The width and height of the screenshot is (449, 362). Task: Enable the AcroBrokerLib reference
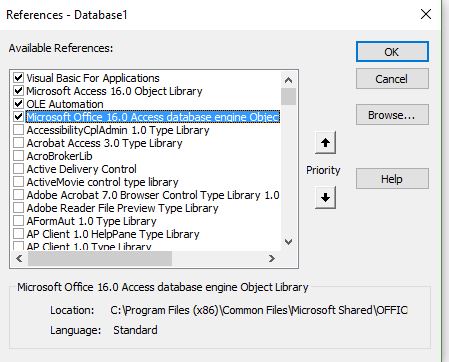click(18, 156)
